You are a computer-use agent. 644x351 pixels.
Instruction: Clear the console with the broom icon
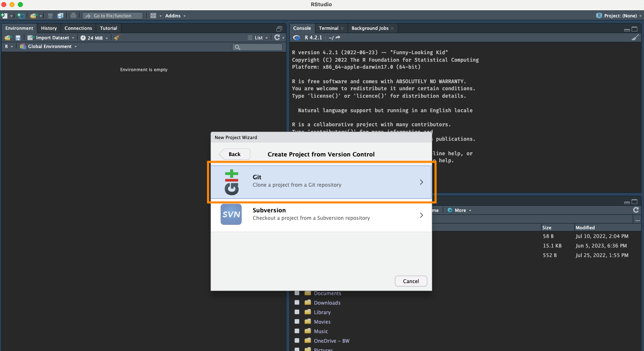pos(635,38)
